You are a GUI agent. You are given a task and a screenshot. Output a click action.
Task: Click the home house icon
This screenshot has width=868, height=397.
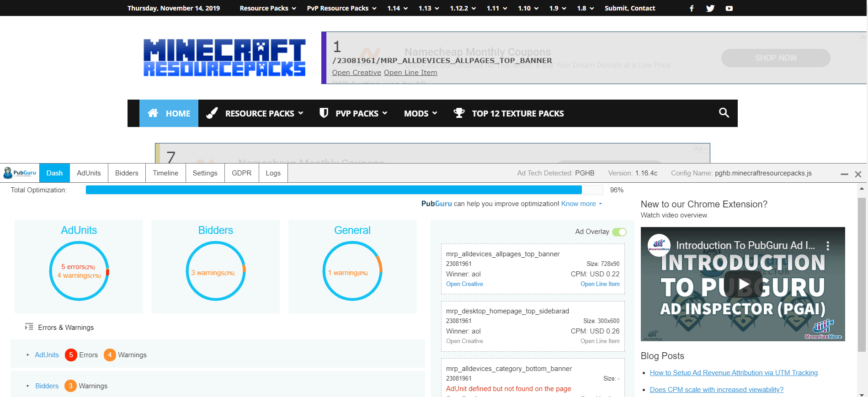pyautogui.click(x=153, y=113)
